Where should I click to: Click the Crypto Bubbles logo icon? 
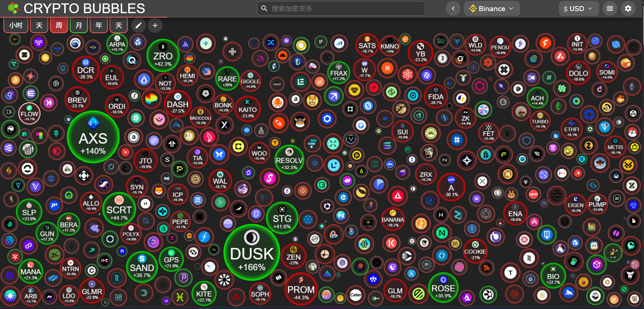[13, 8]
